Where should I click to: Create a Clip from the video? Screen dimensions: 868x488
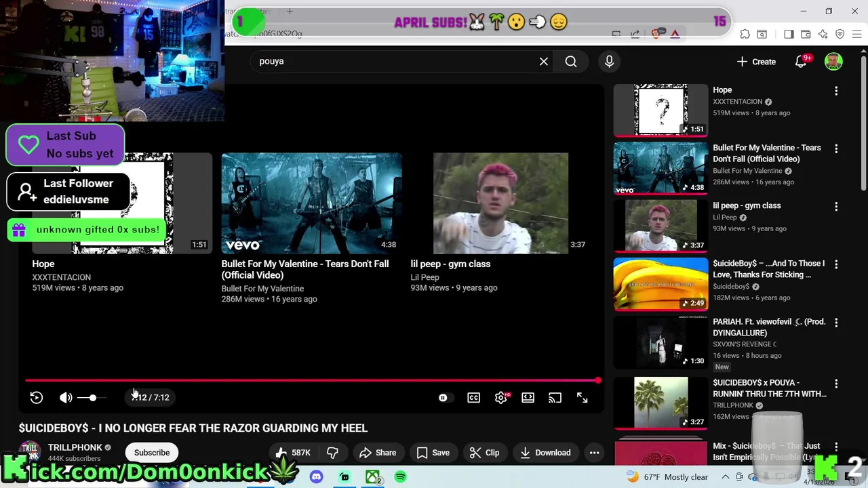point(485,453)
